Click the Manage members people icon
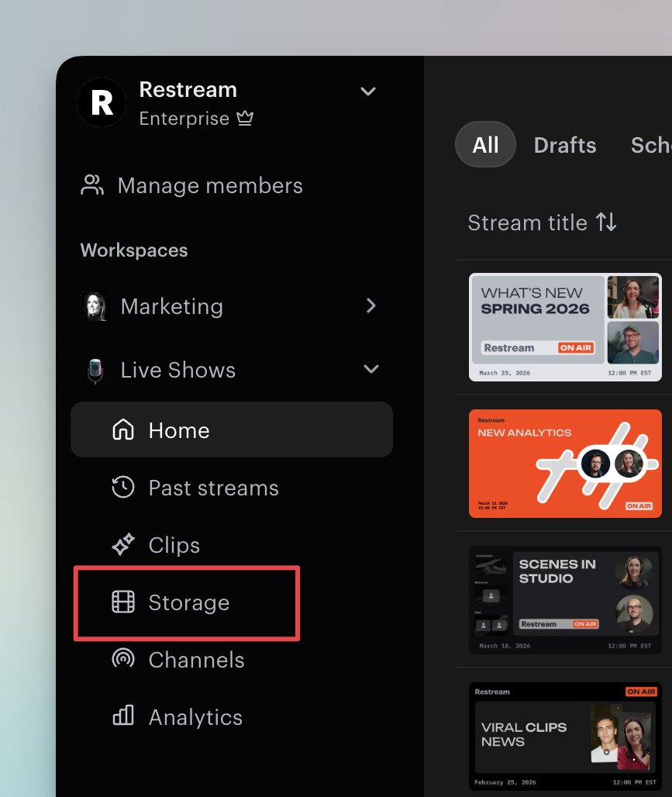 click(x=92, y=185)
